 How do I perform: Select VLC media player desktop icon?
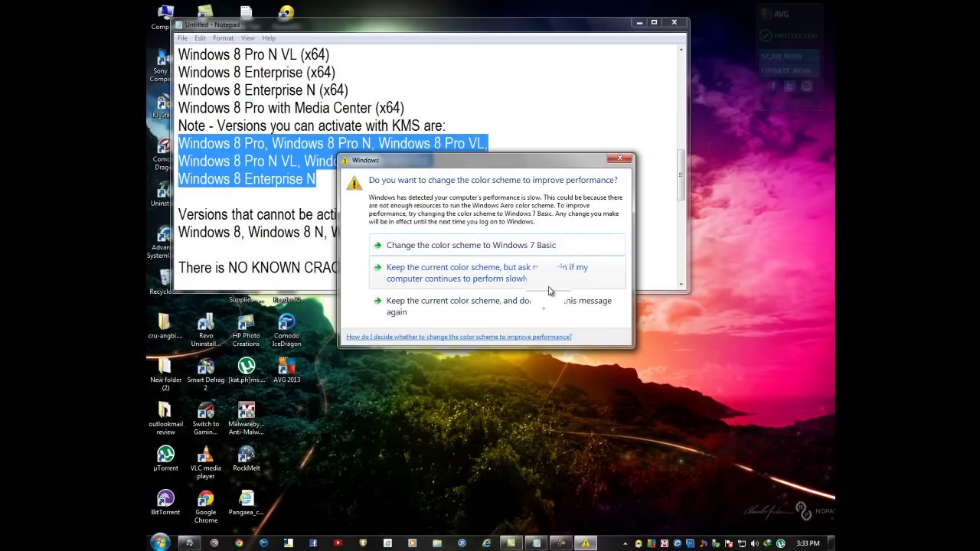pos(205,463)
